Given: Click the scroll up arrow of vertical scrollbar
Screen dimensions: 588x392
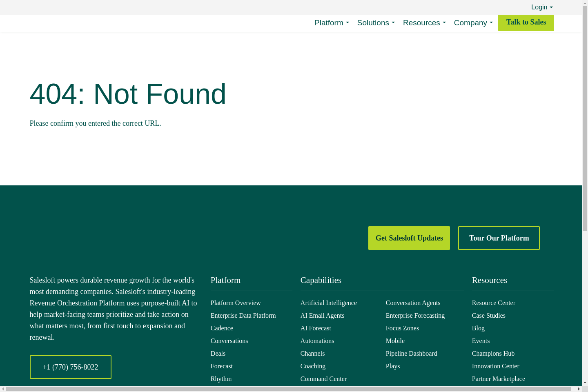Looking at the screenshot, I should 585,3.
